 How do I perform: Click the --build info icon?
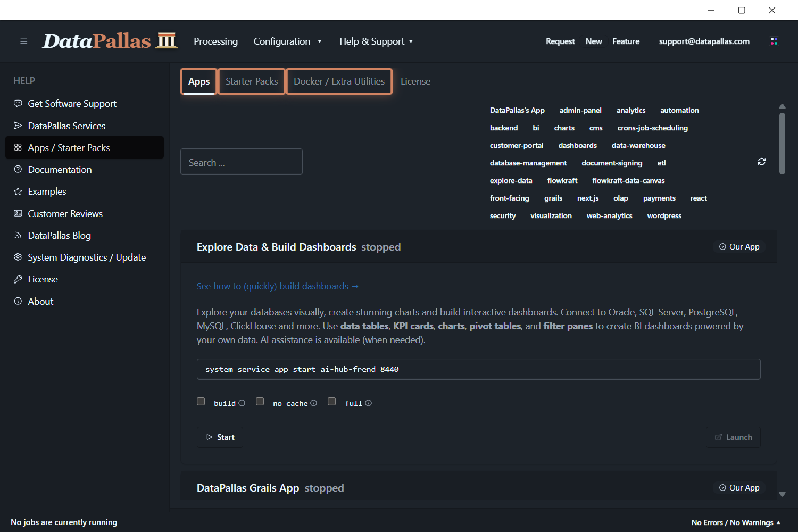tap(242, 403)
